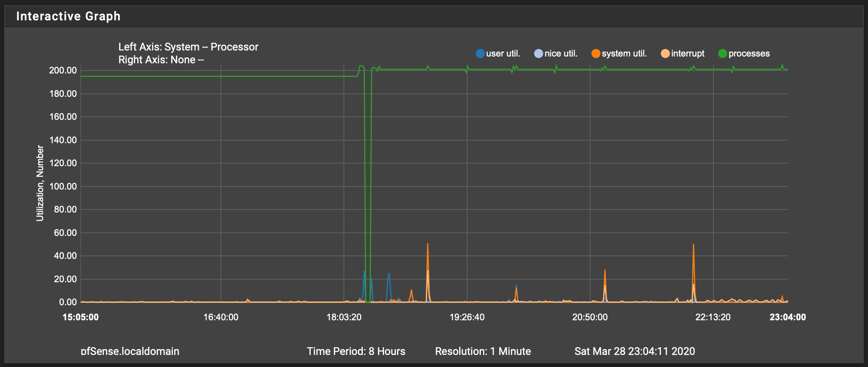Viewport: 868px width, 367px height.
Task: Click the 23:04:00 end time label
Action: pyautogui.click(x=787, y=317)
